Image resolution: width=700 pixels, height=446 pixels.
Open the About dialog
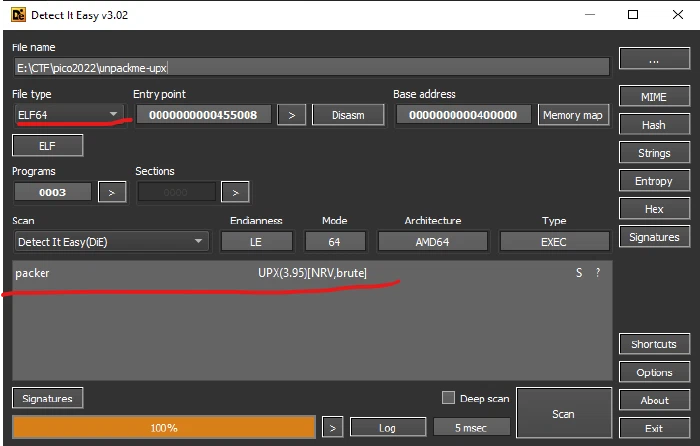point(654,400)
